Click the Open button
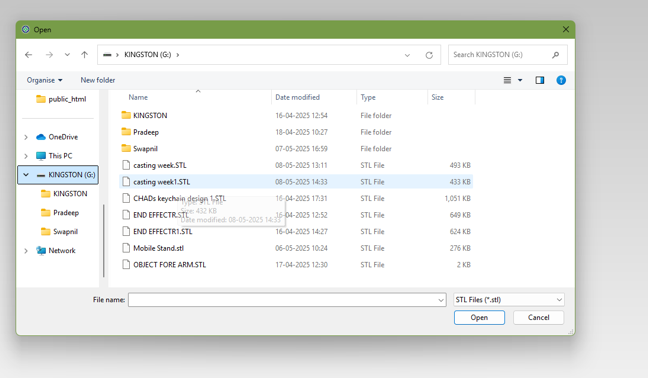 coord(479,317)
